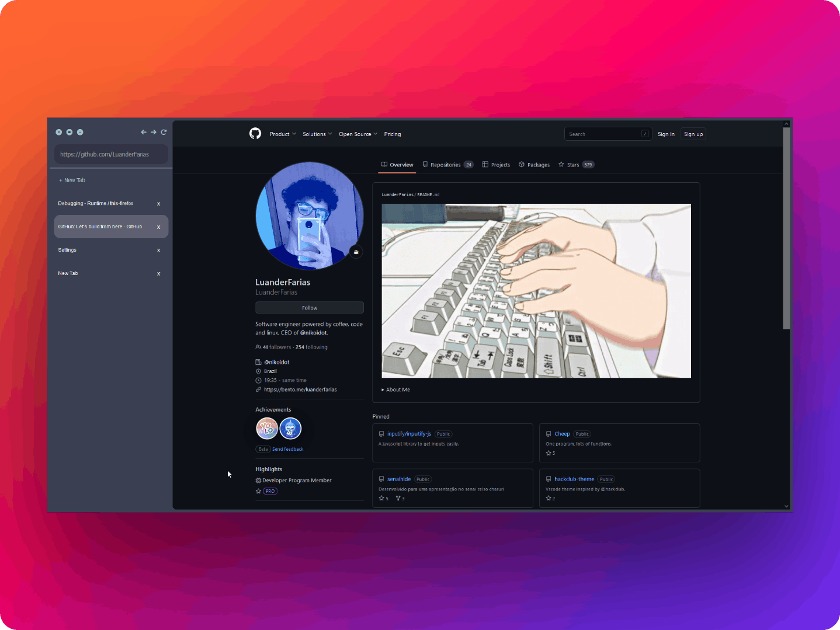Click the profile avatar picture
840x630 pixels.
point(310,216)
